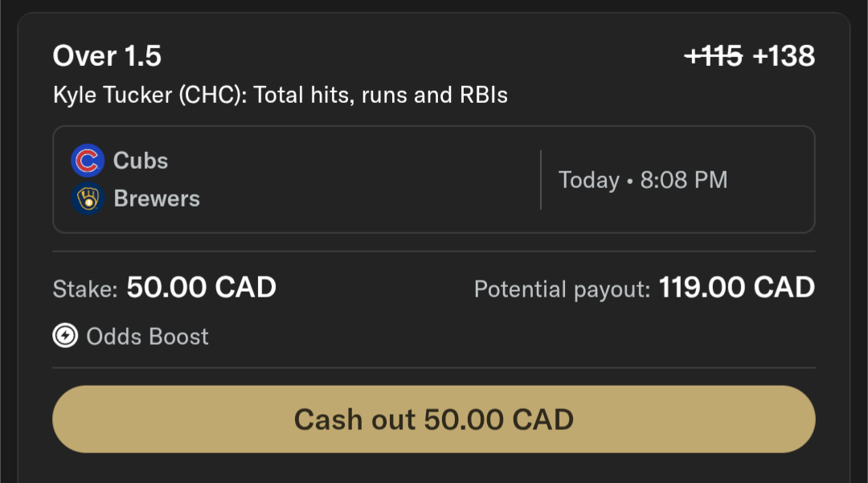
Task: Click the Cubs team logo
Action: coord(88,161)
